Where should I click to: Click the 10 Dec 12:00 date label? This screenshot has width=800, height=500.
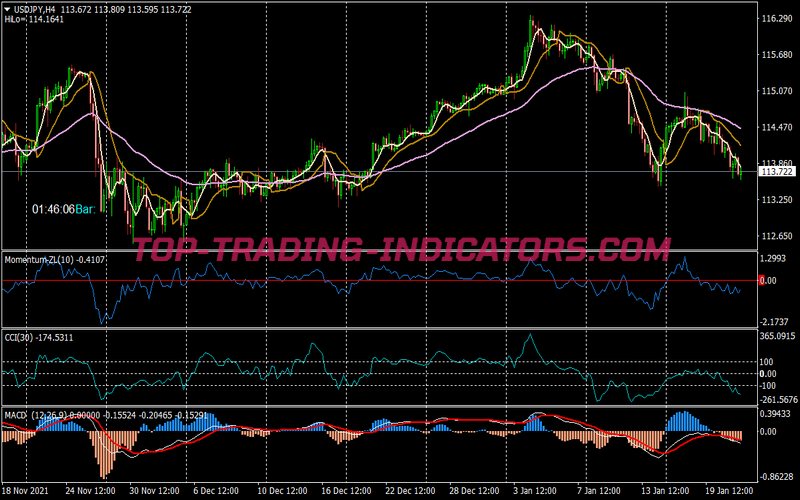coord(283,491)
